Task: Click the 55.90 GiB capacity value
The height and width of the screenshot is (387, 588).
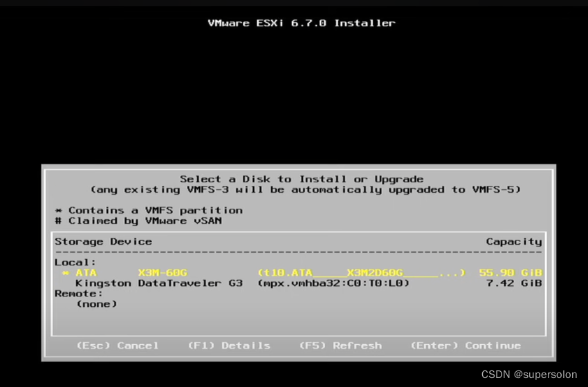Action: (x=511, y=273)
